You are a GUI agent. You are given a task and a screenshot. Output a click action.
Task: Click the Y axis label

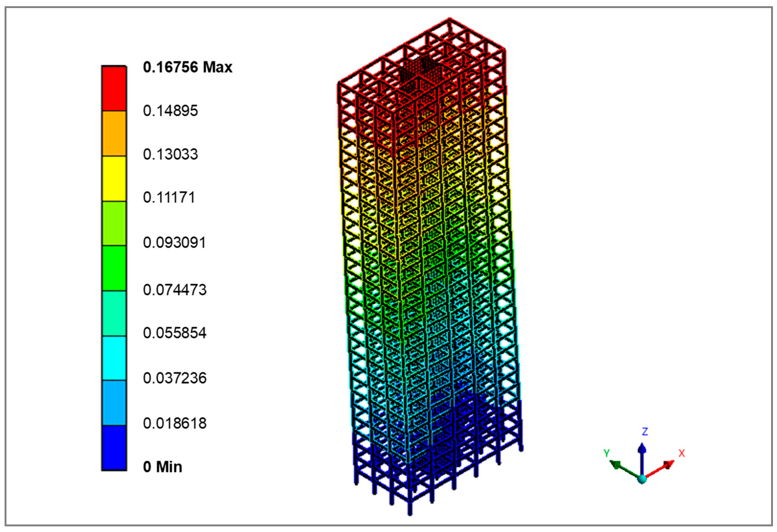(x=606, y=453)
